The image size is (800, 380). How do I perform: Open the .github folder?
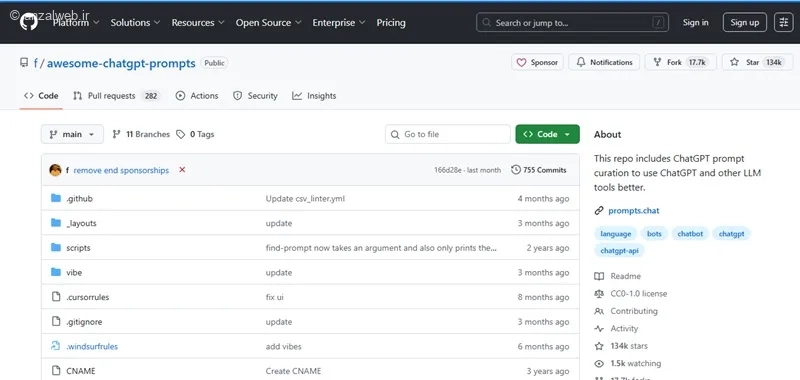tap(80, 198)
